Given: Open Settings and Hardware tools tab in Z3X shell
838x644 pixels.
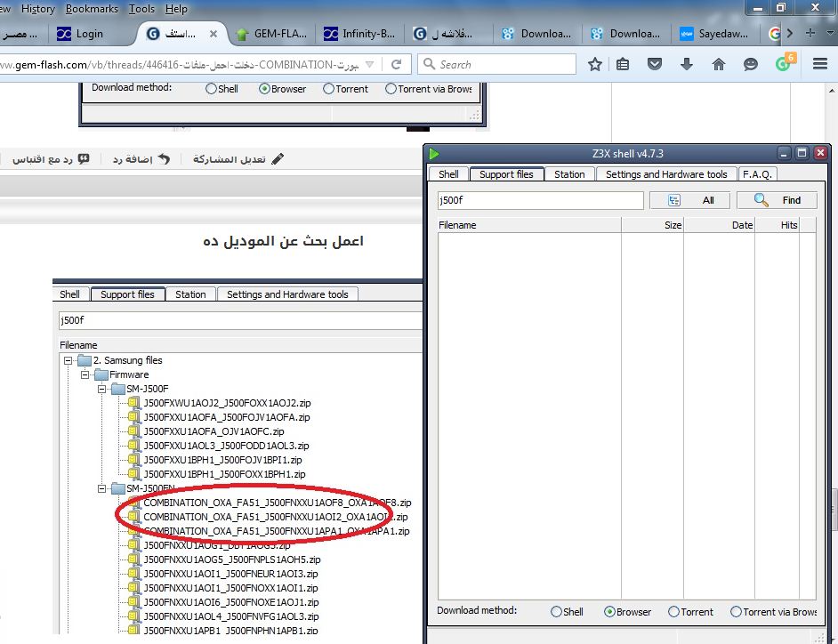Looking at the screenshot, I should coord(666,174).
